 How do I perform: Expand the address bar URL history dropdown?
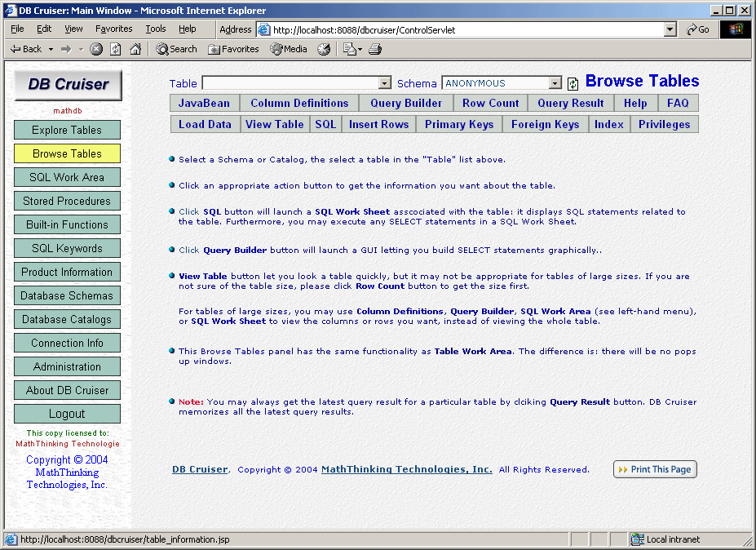pos(670,30)
